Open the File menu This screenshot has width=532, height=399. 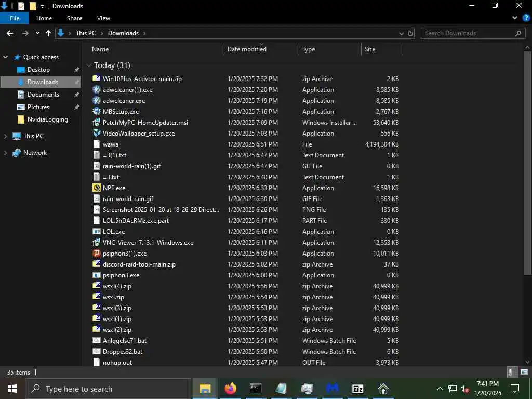coord(15,18)
